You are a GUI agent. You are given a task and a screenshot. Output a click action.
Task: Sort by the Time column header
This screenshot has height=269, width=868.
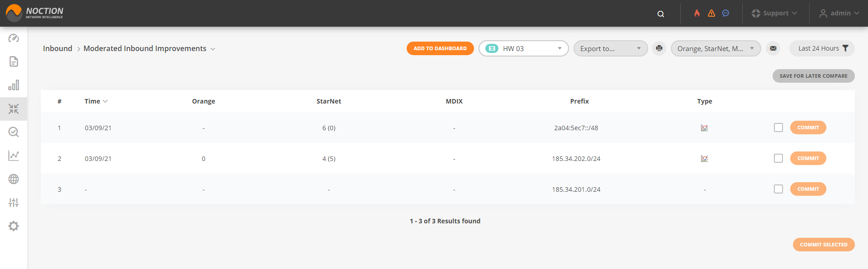coord(96,101)
